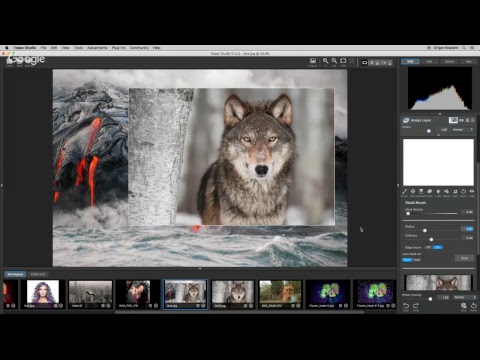The width and height of the screenshot is (480, 360).
Task: Open the File menu
Action: pyautogui.click(x=43, y=48)
